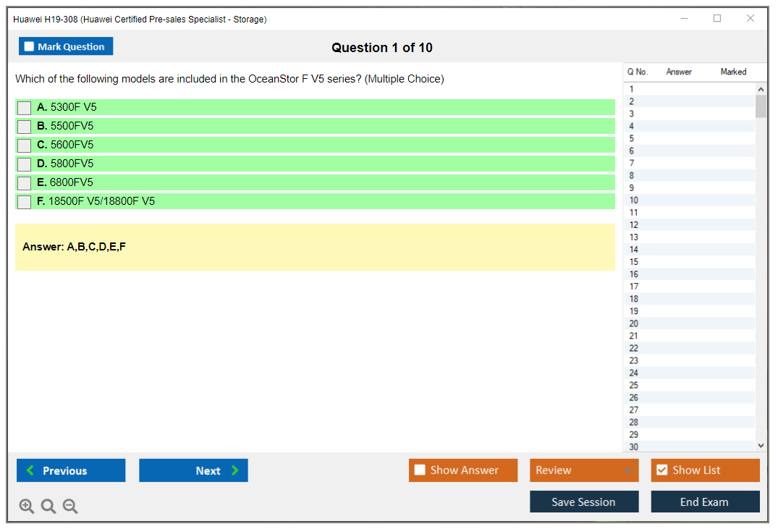Viewport: 778px width, 532px height.
Task: Go to the Previous question
Action: click(x=71, y=470)
